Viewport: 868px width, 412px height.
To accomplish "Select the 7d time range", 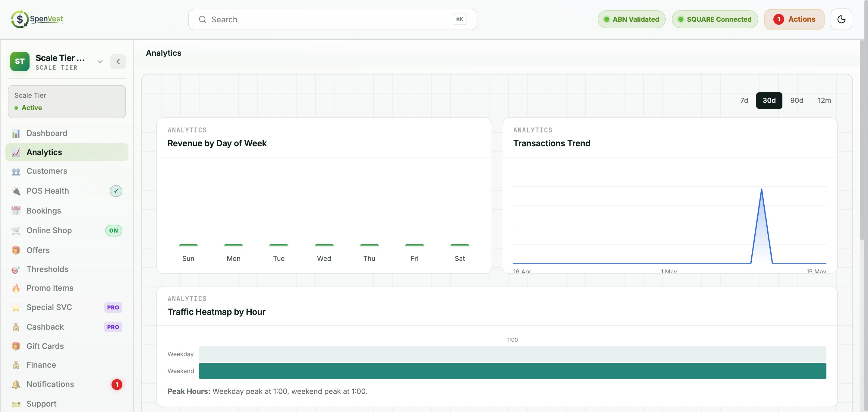I will point(744,100).
